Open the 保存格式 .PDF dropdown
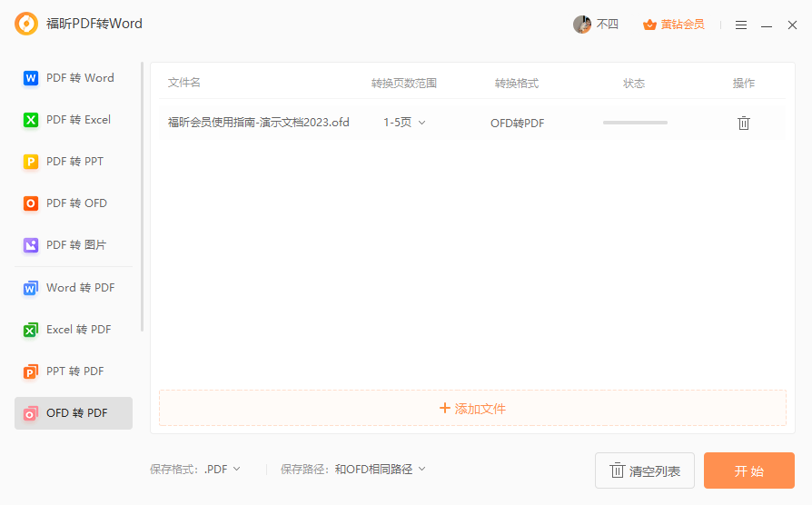This screenshot has height=505, width=812. tap(223, 470)
